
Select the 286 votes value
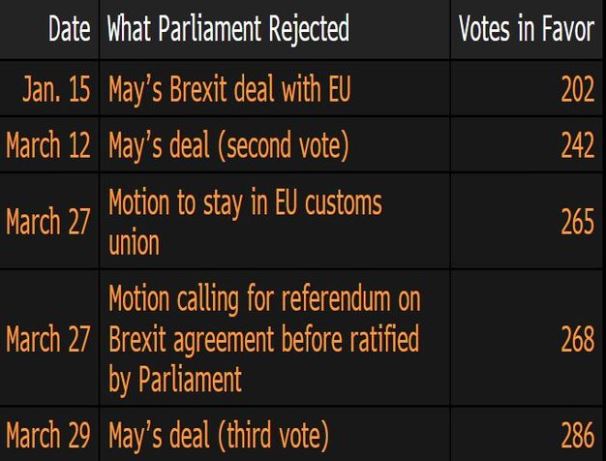pos(577,436)
